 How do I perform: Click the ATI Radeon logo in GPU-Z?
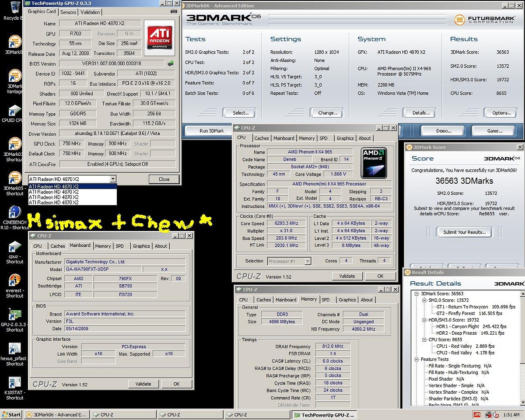click(x=159, y=37)
